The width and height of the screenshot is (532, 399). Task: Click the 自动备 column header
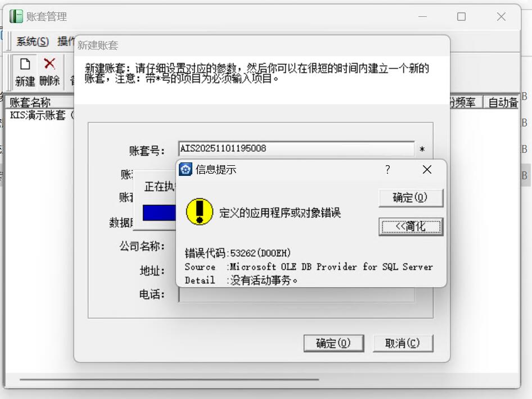pos(502,102)
